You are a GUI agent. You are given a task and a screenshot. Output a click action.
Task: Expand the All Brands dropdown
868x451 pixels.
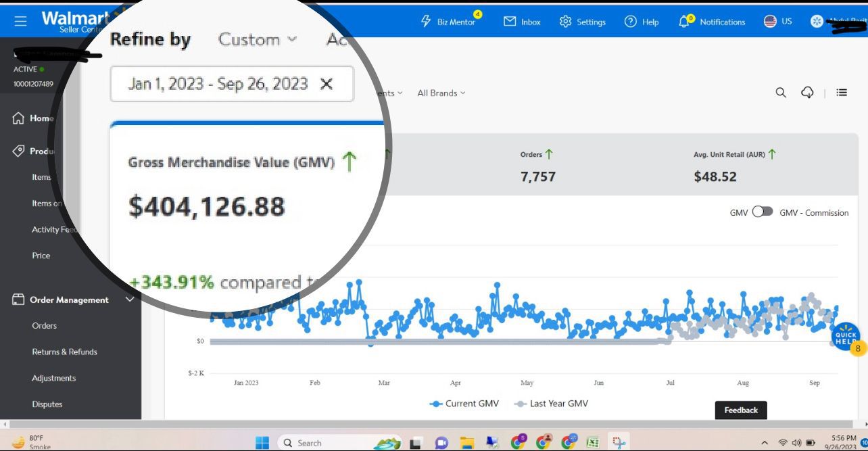point(441,93)
